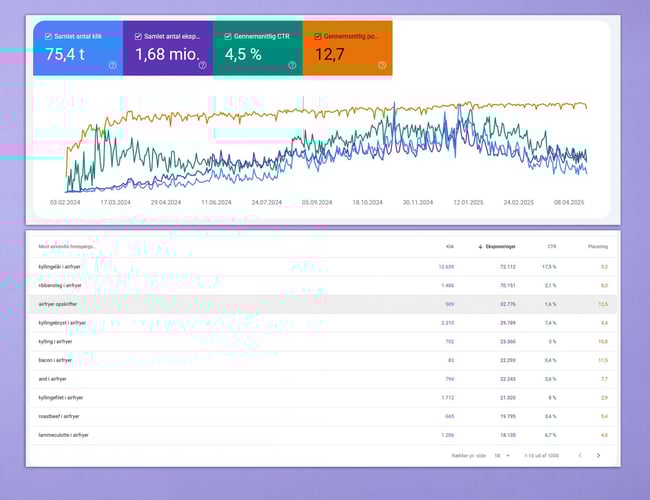Click help icon on Gennemsnitlig CTR card
Viewport: 650px width, 500px height.
(292, 65)
